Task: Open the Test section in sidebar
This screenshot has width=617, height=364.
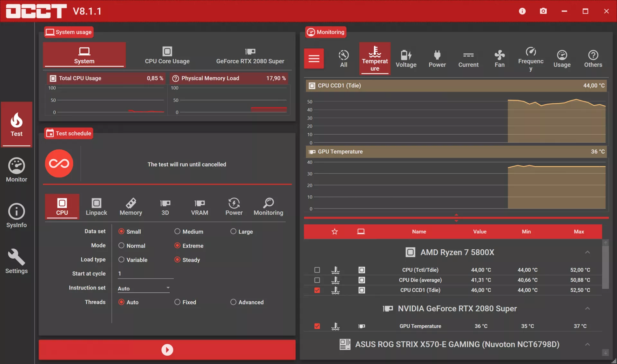Action: point(16,124)
